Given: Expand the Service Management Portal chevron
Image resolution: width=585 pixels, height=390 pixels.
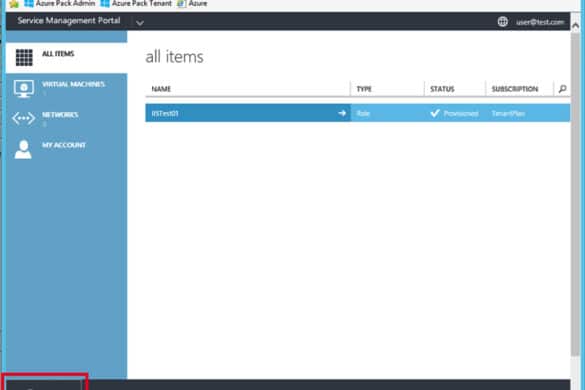Looking at the screenshot, I should pos(140,23).
